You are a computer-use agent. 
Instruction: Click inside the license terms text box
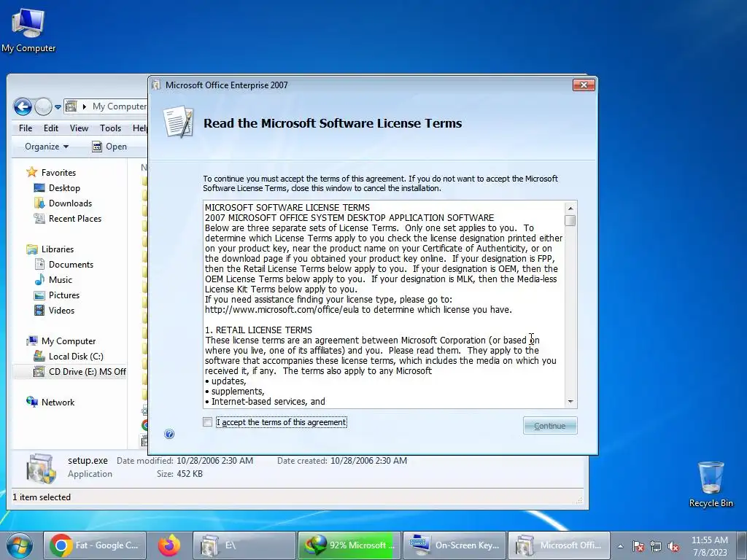point(384,304)
